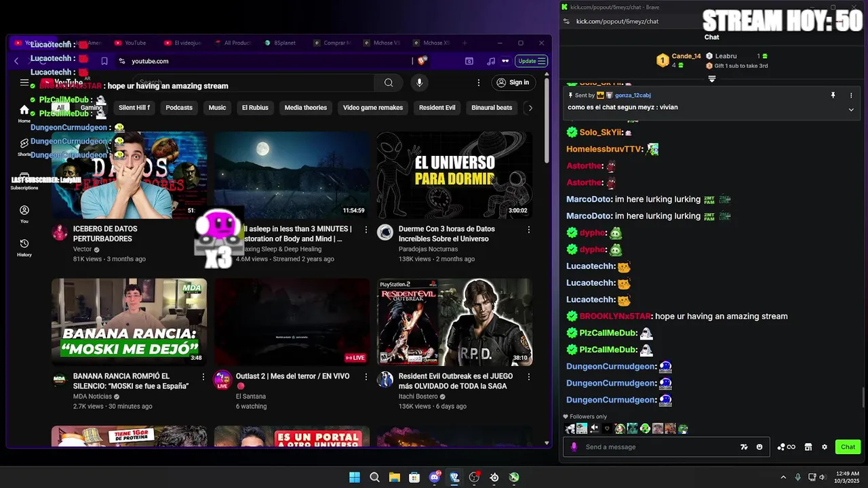Click the YouTube search magnifier button
The image size is (868, 488).
coord(389,83)
